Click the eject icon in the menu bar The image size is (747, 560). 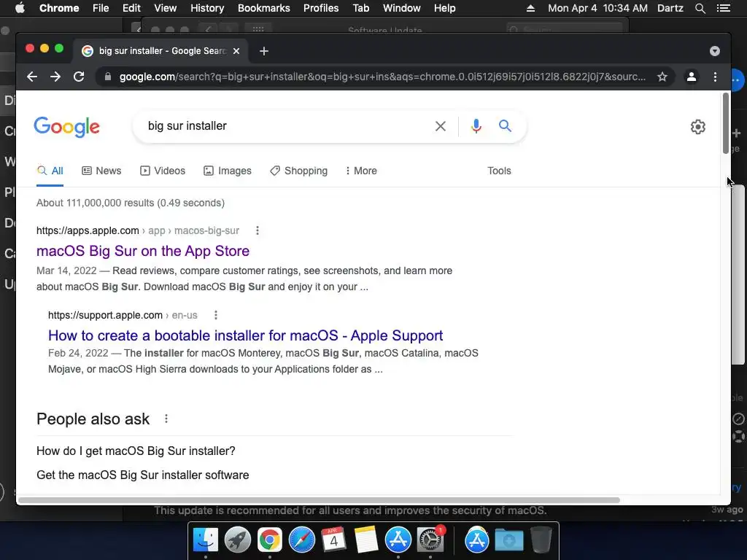tap(530, 8)
